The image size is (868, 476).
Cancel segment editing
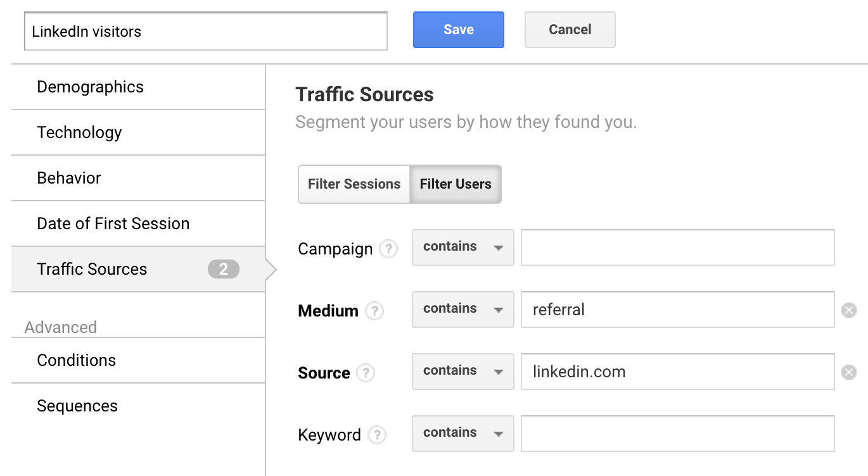click(570, 30)
